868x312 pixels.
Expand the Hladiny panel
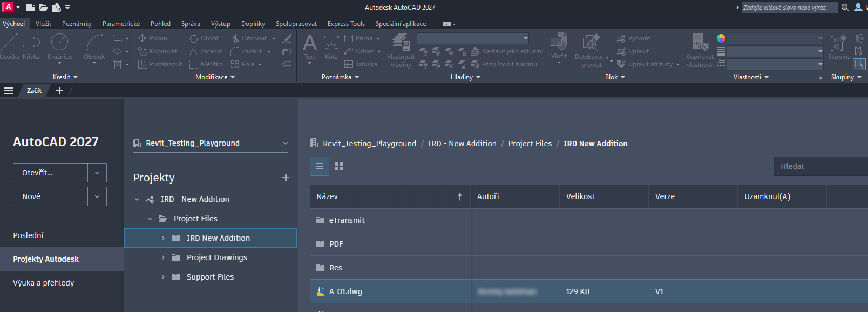coord(465,77)
